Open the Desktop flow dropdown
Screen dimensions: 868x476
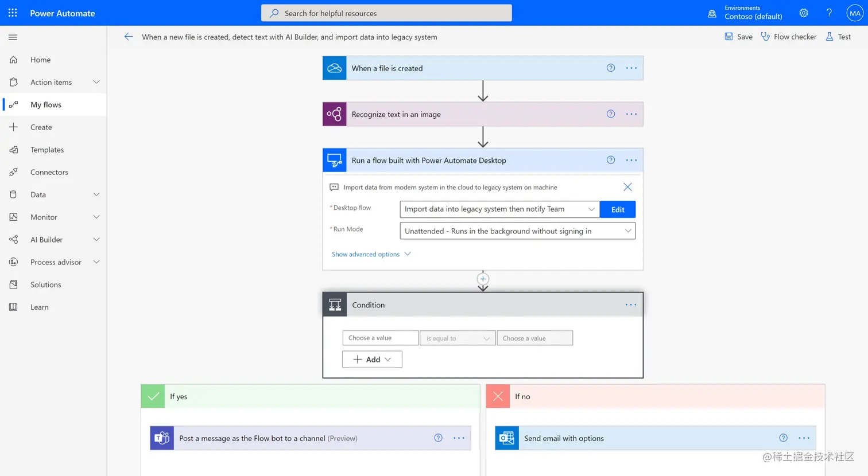pos(499,209)
